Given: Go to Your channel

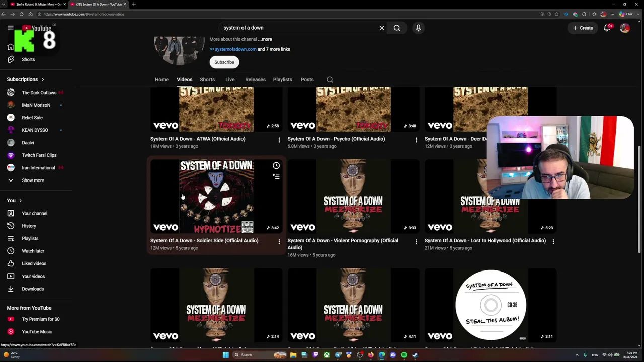Looking at the screenshot, I should click(34, 214).
